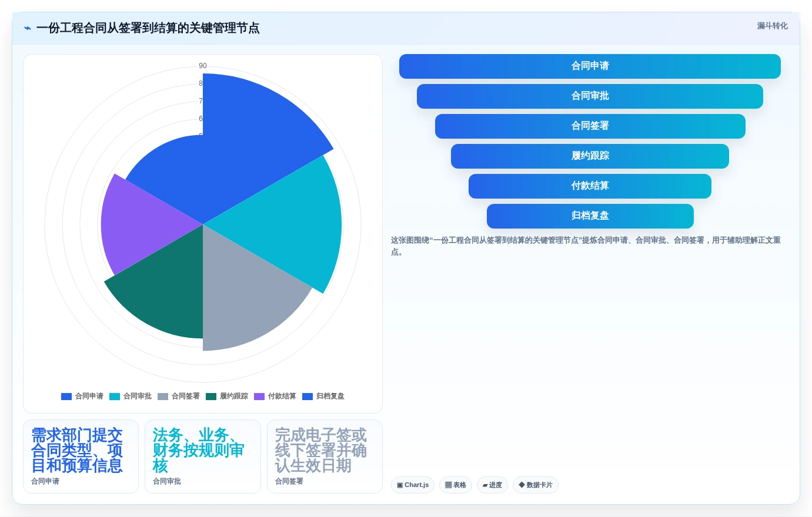Open the 法务、业务、财务按规则审核 data card
Viewport: 812px width, 517px height.
click(203, 456)
